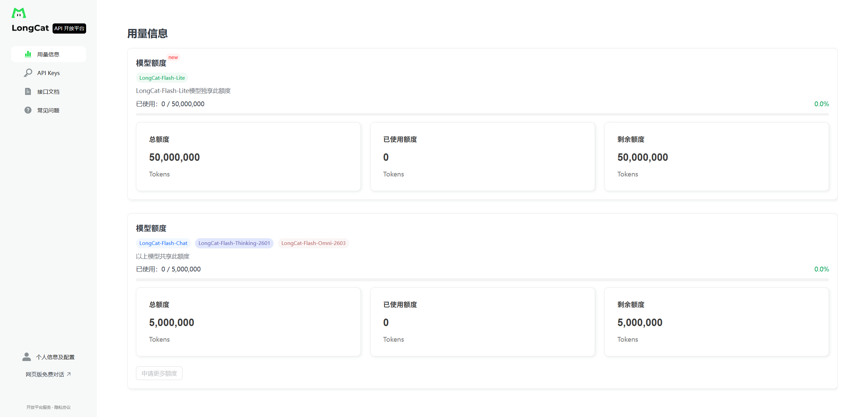Click the LongCat-Flash-Omni-2603 tag
Screen dimensions: 868x417
tap(313, 243)
